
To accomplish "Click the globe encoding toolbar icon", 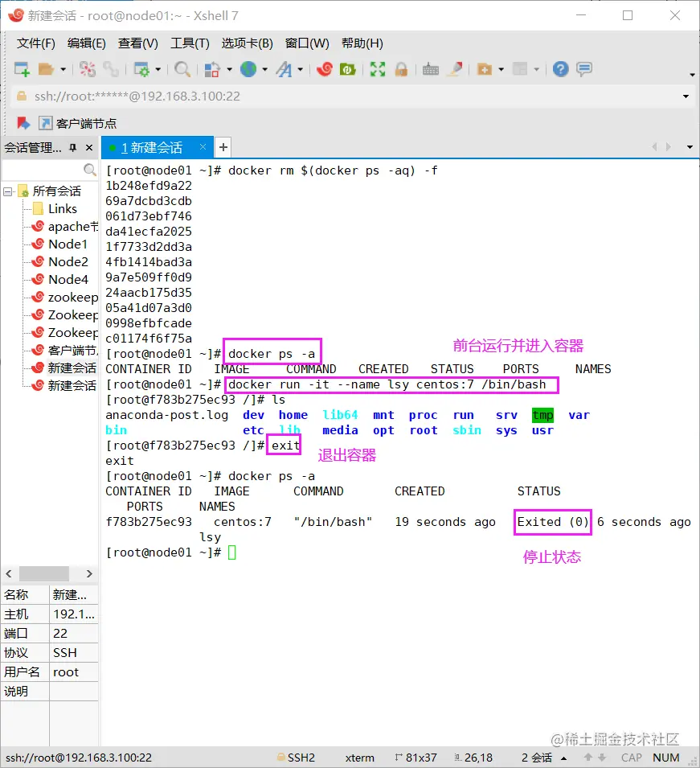I will (x=248, y=69).
